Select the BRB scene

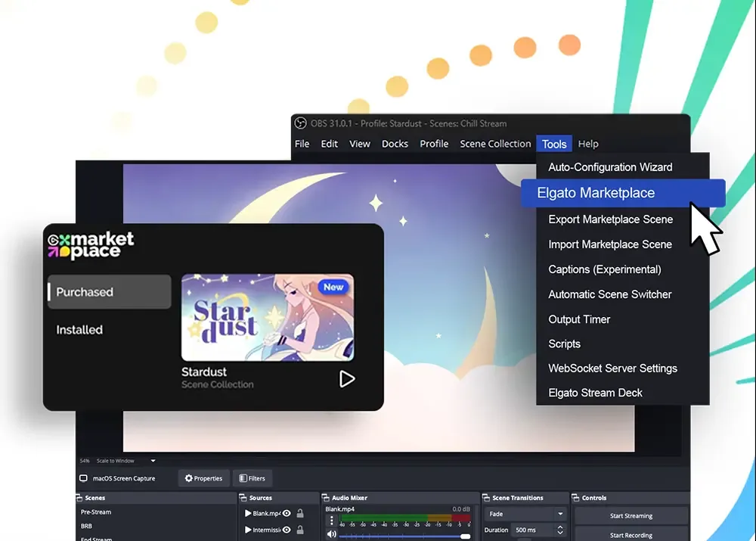86,526
